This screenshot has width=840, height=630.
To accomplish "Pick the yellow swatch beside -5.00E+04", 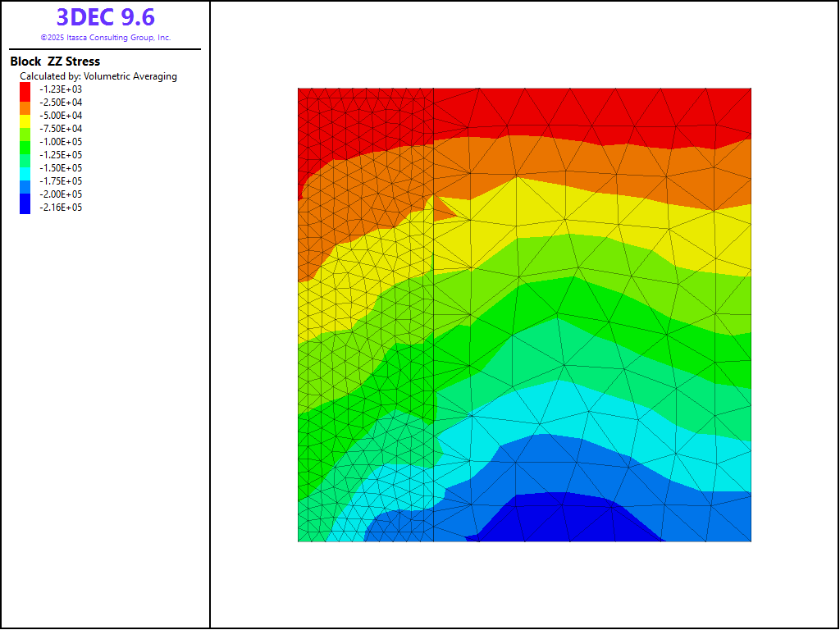I will click(25, 116).
